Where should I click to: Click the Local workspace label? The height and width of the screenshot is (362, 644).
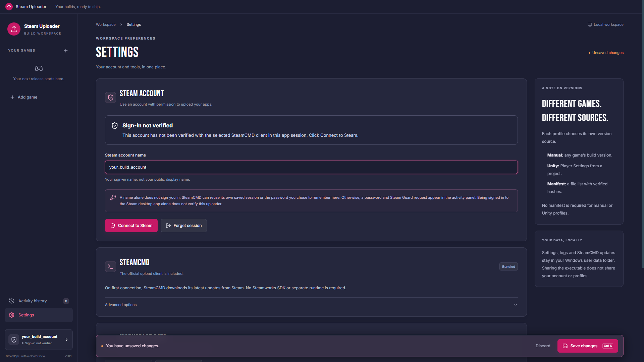pyautogui.click(x=608, y=24)
